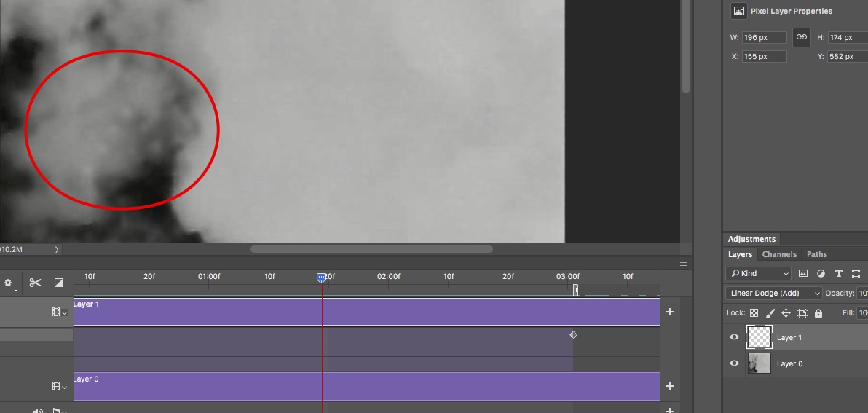This screenshot has width=868, height=413.
Task: Open the Linear Dodge (Add) blend mode dropdown
Action: (773, 294)
